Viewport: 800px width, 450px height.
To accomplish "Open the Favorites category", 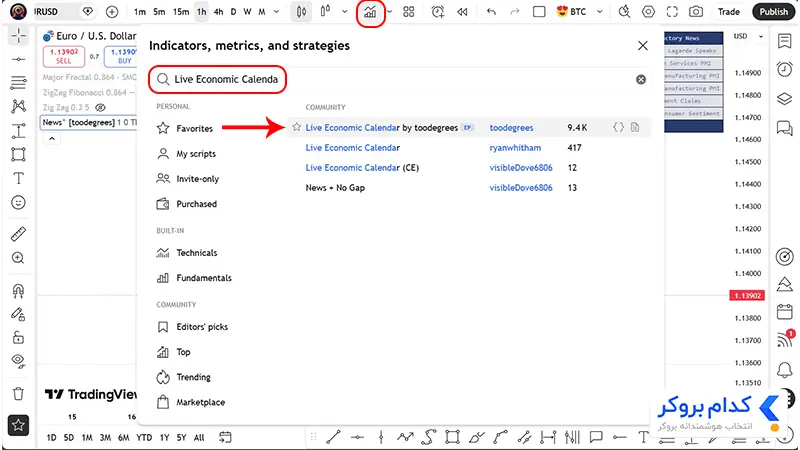I will pos(185,129).
